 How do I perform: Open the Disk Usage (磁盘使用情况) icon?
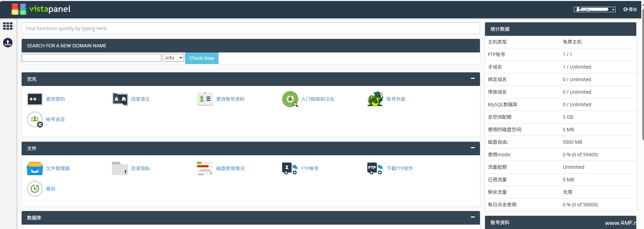click(205, 168)
